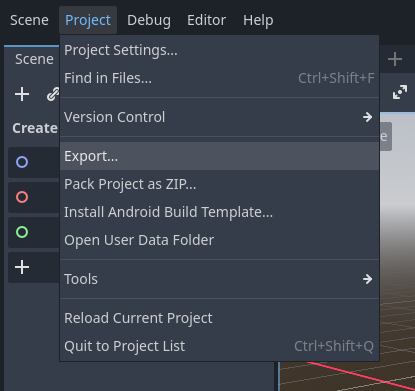The width and height of the screenshot is (415, 391).
Task: Switch to the Scene dock tab
Action: [34, 59]
